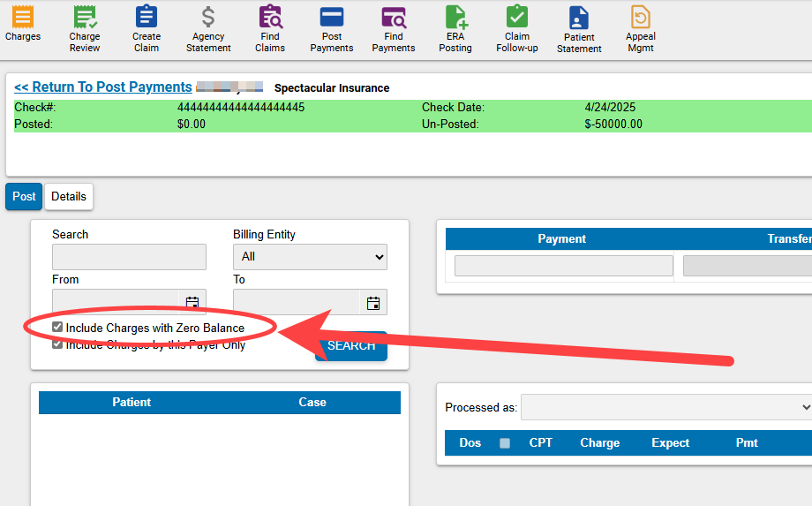Click the Return To Post Payments link
Screen dimensions: 812x506
tap(102, 87)
